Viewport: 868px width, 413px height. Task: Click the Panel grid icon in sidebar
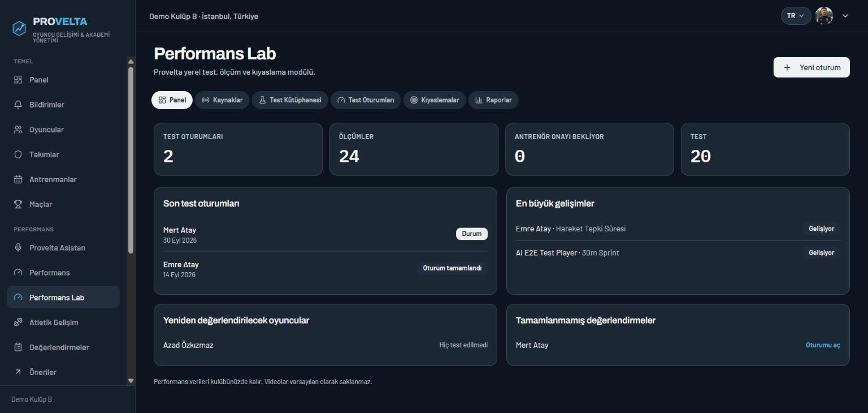[18, 80]
